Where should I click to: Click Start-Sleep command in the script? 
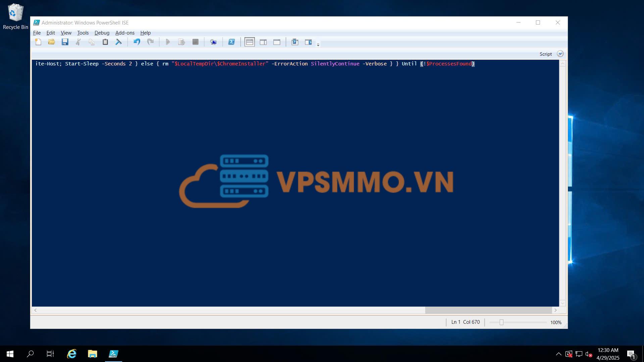(x=82, y=64)
